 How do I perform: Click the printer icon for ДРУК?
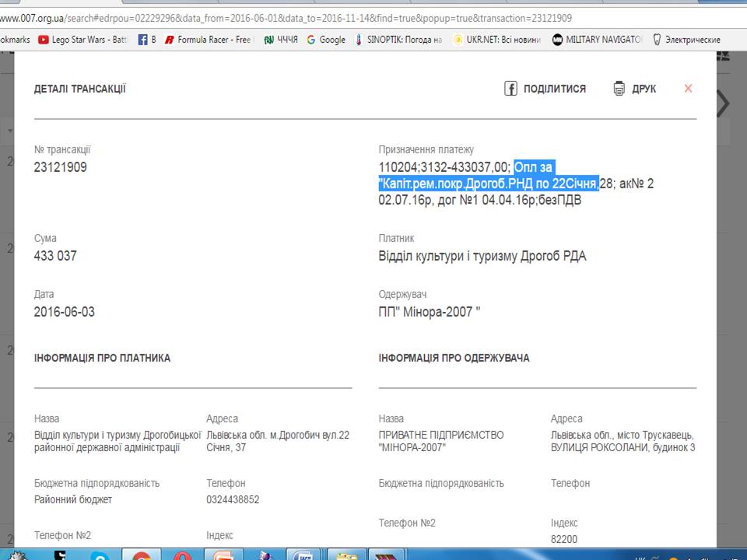[619, 89]
